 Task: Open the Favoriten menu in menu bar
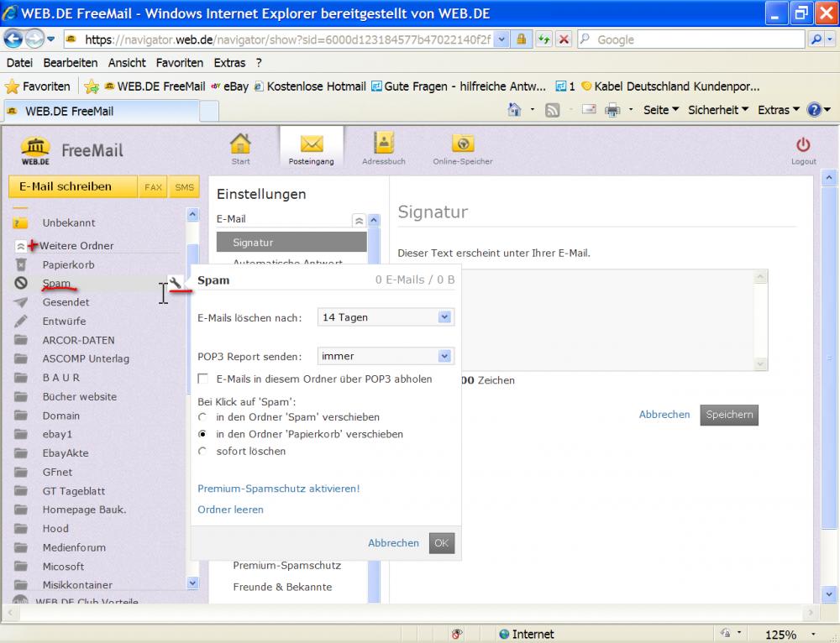[x=179, y=63]
